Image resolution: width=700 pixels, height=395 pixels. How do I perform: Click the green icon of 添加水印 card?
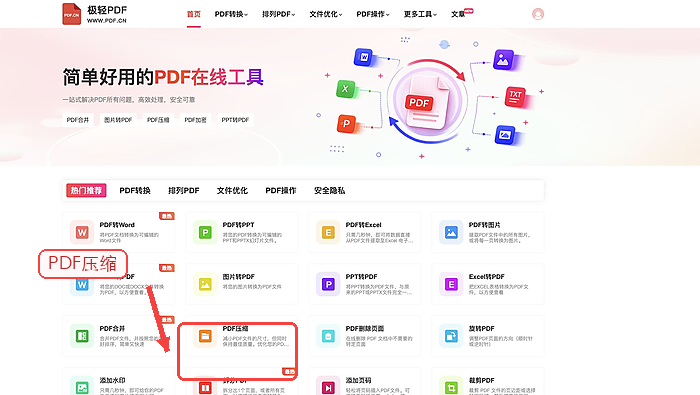[82, 386]
